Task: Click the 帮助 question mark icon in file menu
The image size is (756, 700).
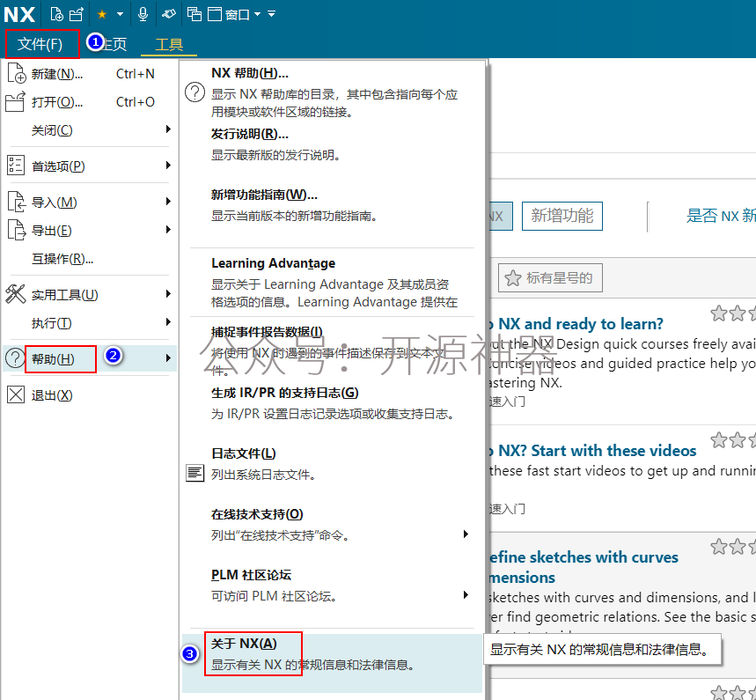Action: click(x=15, y=358)
